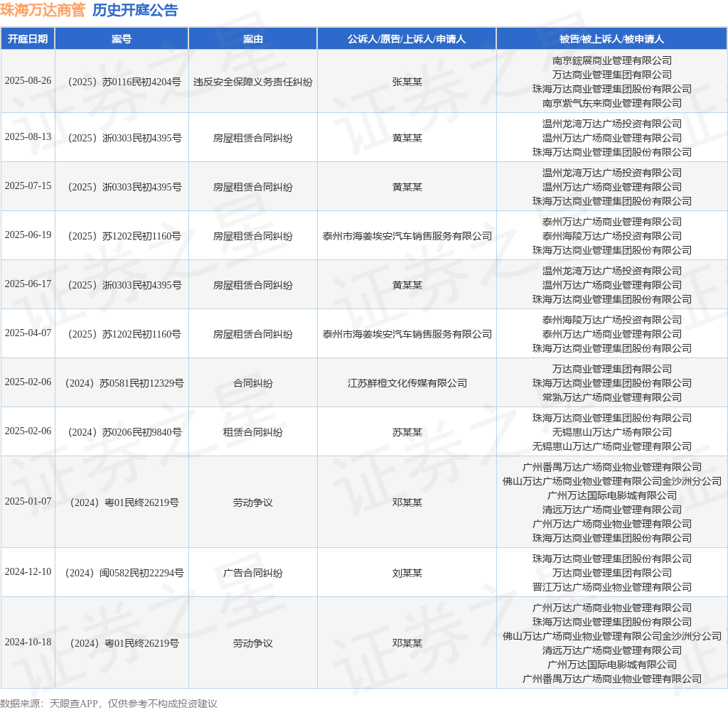Click defendant 无锡惠山万达广场商业管理有限公司
This screenshot has height=710, width=728.
point(612,447)
